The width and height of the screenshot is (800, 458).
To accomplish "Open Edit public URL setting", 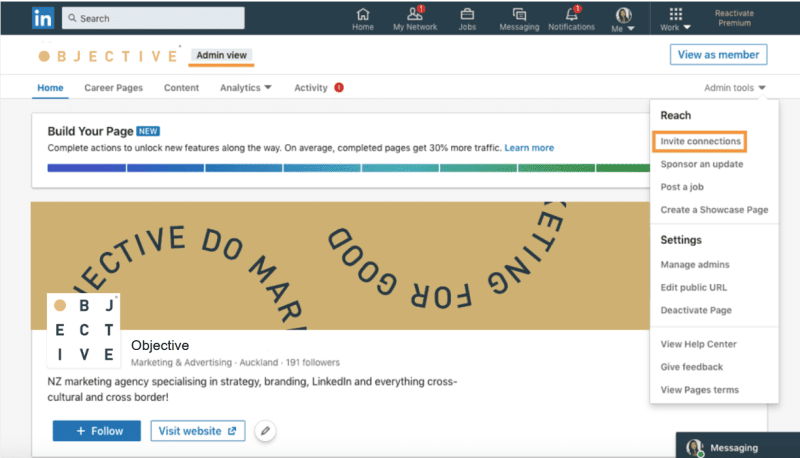I will (x=694, y=288).
